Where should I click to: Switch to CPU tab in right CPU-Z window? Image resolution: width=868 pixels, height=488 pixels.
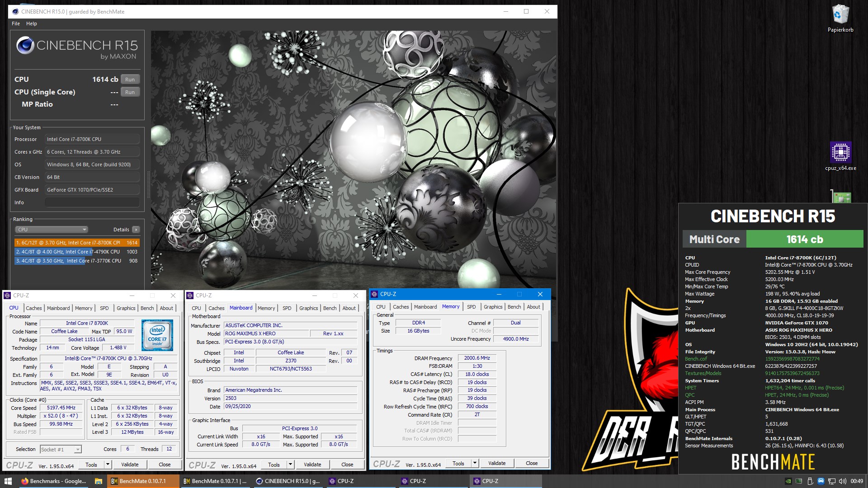[381, 307]
